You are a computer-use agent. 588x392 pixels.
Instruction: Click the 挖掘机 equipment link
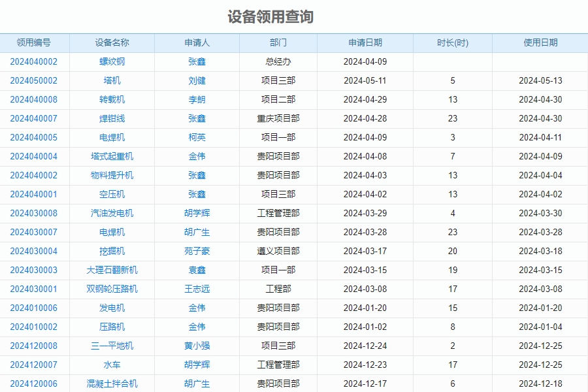tap(112, 251)
